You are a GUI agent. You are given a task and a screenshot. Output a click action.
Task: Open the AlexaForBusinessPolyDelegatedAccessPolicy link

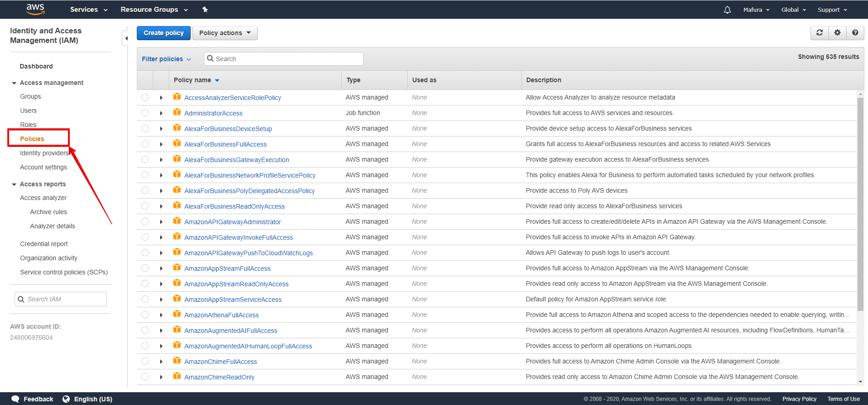point(249,191)
